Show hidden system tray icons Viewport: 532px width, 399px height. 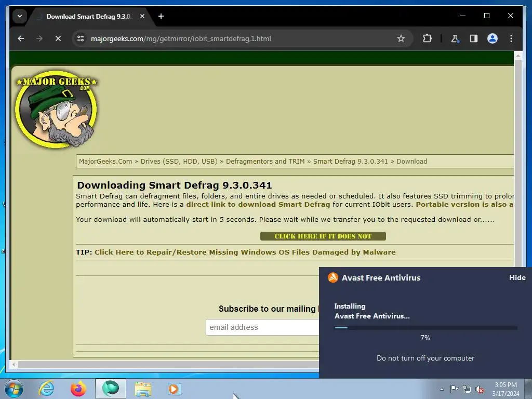pos(442,389)
